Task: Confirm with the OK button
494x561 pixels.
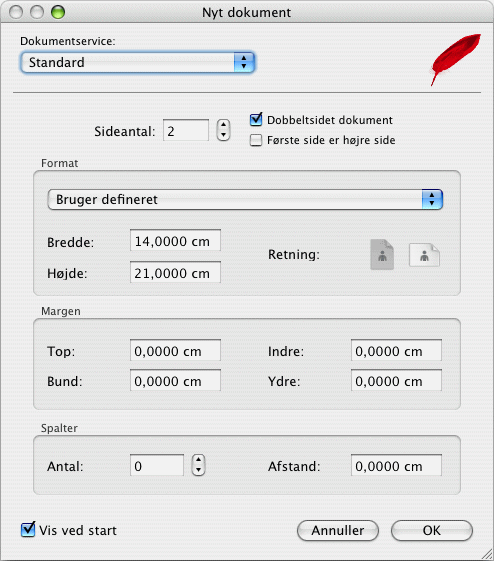Action: [x=432, y=531]
